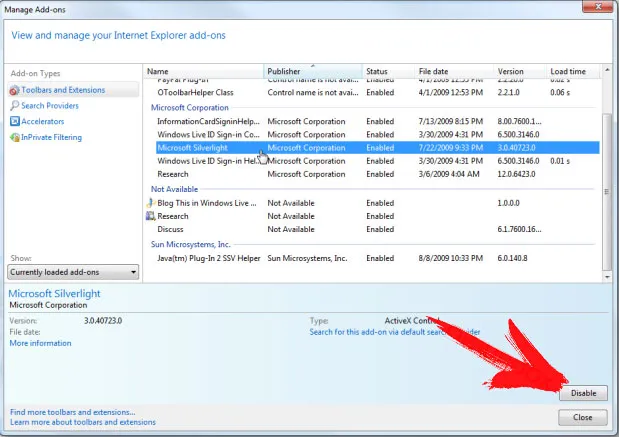Click the Search Providers magnifier icon
Screen dimensions: 619x437
point(15,105)
